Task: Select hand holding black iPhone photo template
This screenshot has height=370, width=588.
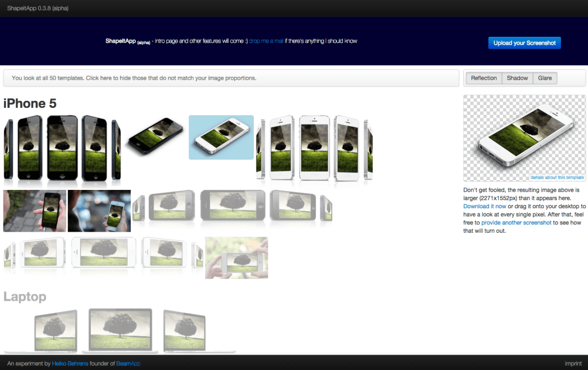Action: [35, 211]
